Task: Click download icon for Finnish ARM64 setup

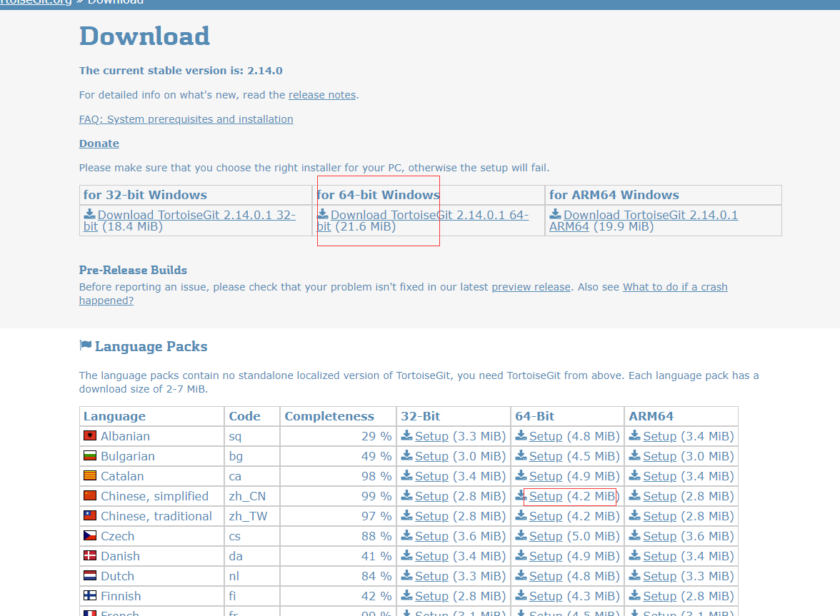Action: 635,596
